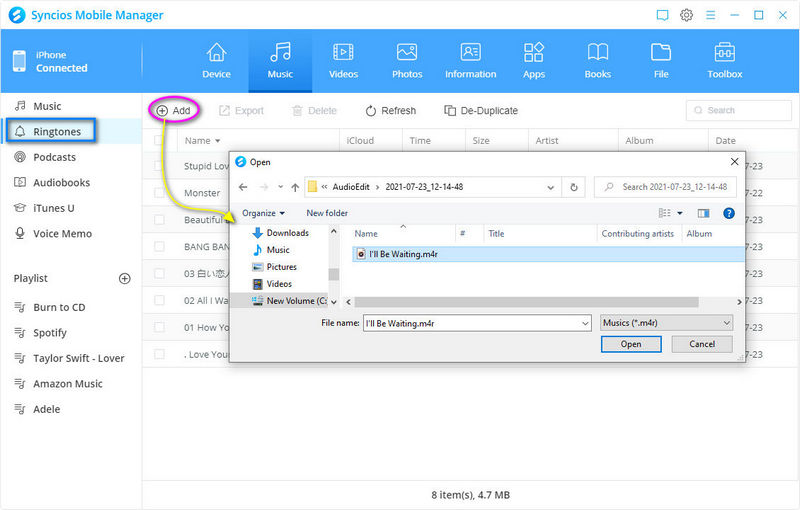Viewport: 800px width, 510px height.
Task: Select New Volume (C: in navigation pane
Action: click(x=290, y=301)
